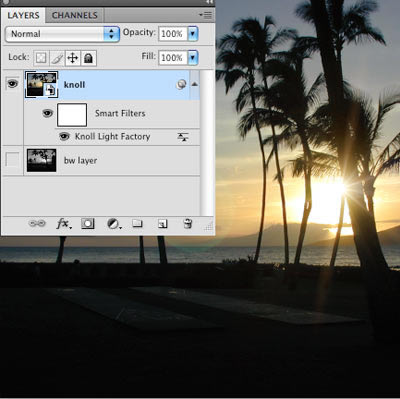
Task: Select the bw layer thumbnail
Action: click(41, 160)
